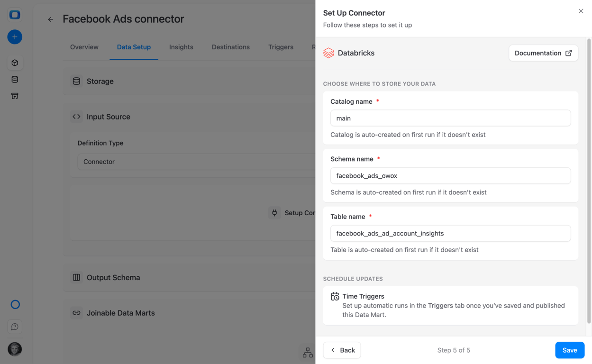Click the Back button
Screen dimensions: 592x364
tap(342, 350)
